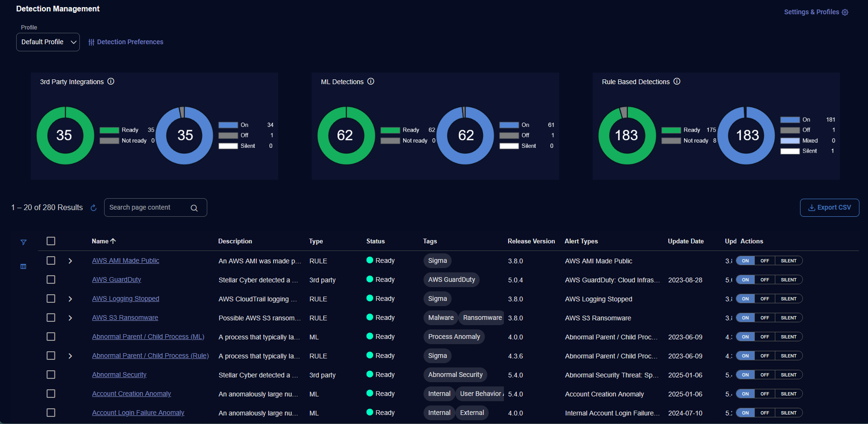This screenshot has width=868, height=424.
Task: Click the Malware tag
Action: [x=441, y=318]
